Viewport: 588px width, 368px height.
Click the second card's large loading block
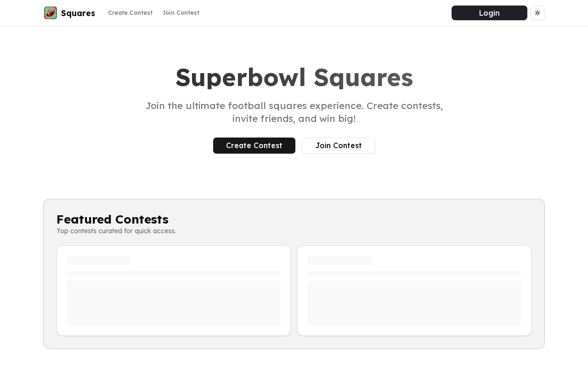(414, 303)
